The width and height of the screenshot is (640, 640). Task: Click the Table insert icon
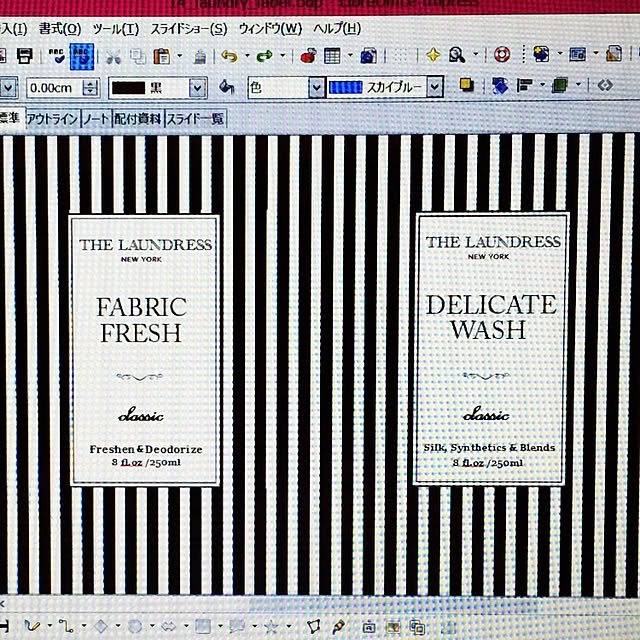click(x=332, y=56)
